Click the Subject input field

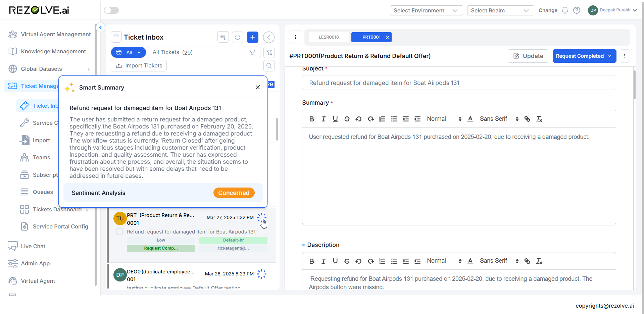(459, 83)
